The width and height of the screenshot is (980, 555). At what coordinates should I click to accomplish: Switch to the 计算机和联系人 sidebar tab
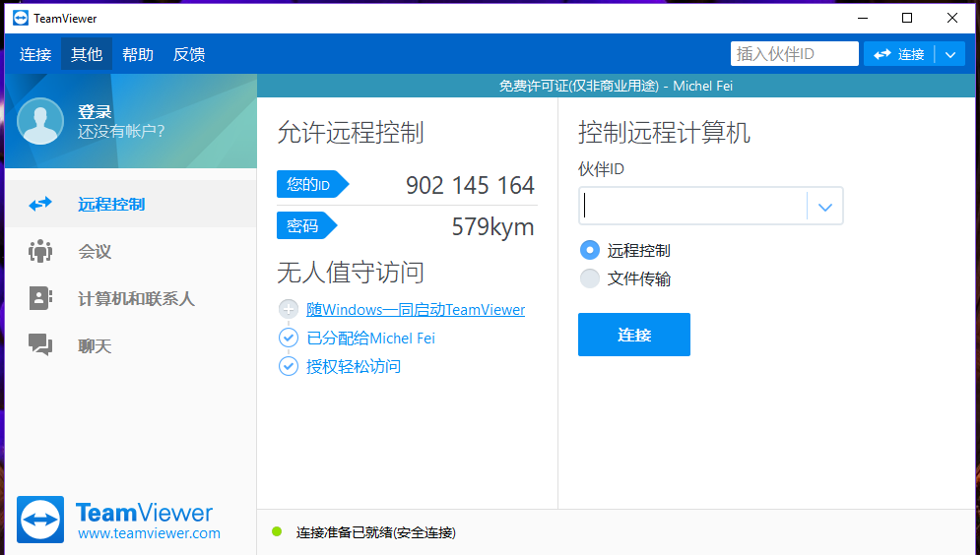pyautogui.click(x=131, y=298)
